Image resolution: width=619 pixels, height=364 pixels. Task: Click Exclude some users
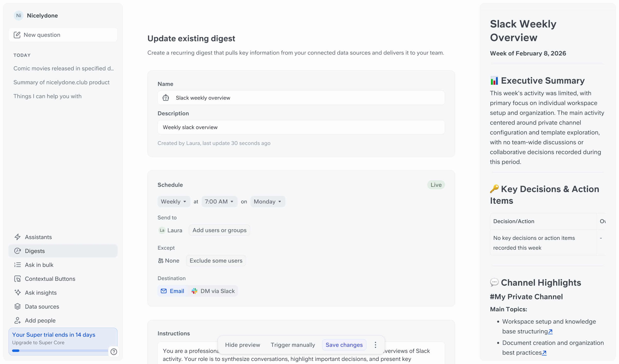pos(216,261)
